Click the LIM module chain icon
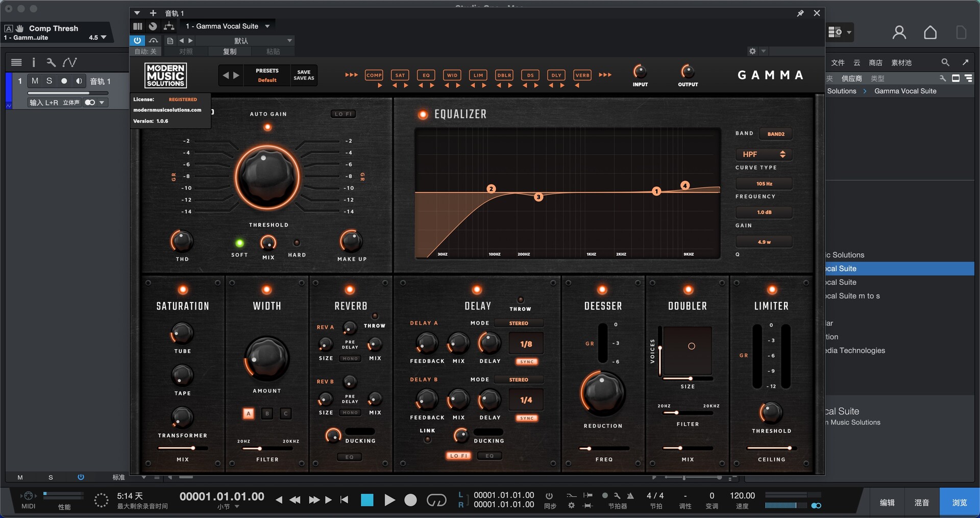Screen dimensions: 980x518 [x=478, y=75]
